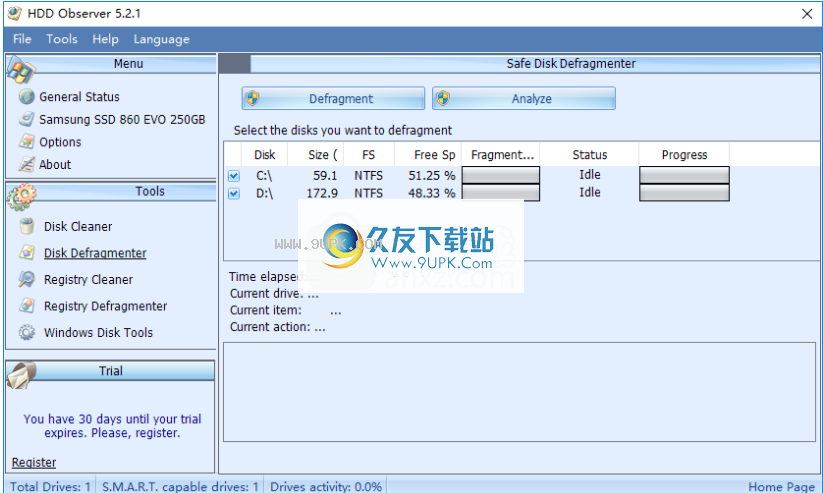Click the envelope icon of Trial panel
The image size is (823, 493).
click(21, 375)
